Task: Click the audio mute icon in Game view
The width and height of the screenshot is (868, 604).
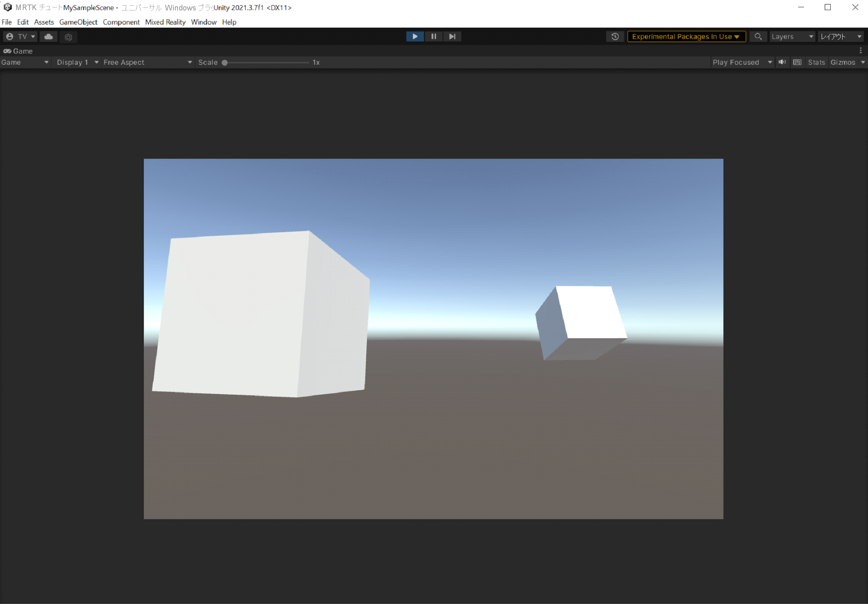Action: (x=782, y=62)
